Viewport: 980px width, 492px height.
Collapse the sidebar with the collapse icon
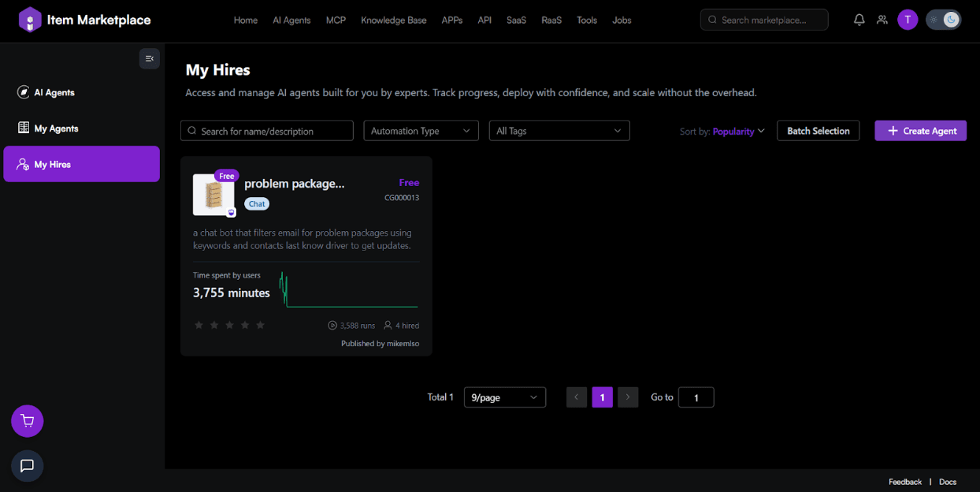click(x=149, y=58)
